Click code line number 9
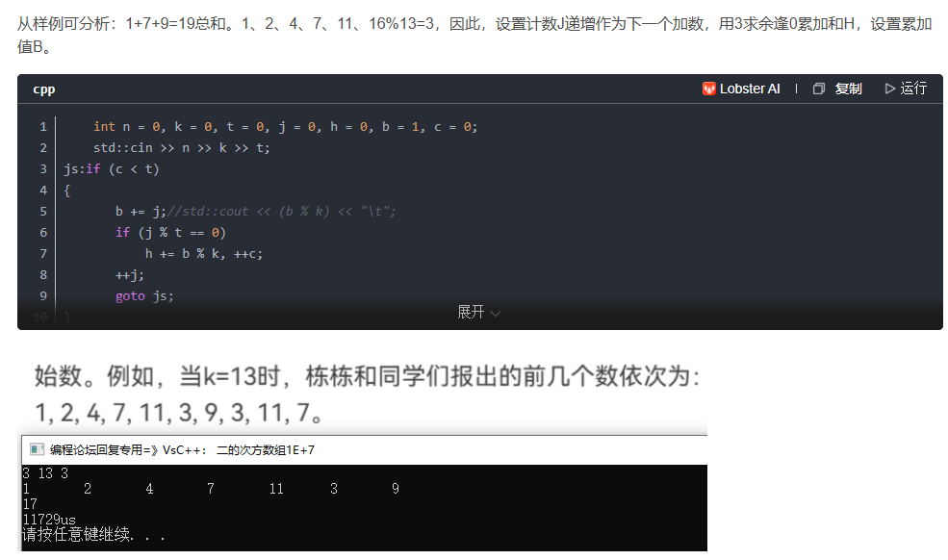This screenshot has width=948, height=560. [x=43, y=296]
